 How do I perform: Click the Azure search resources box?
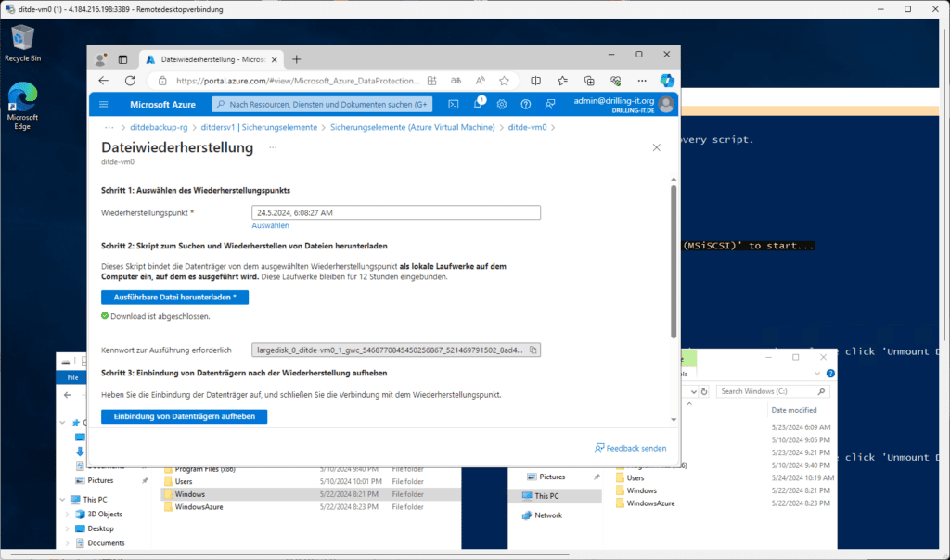point(322,104)
